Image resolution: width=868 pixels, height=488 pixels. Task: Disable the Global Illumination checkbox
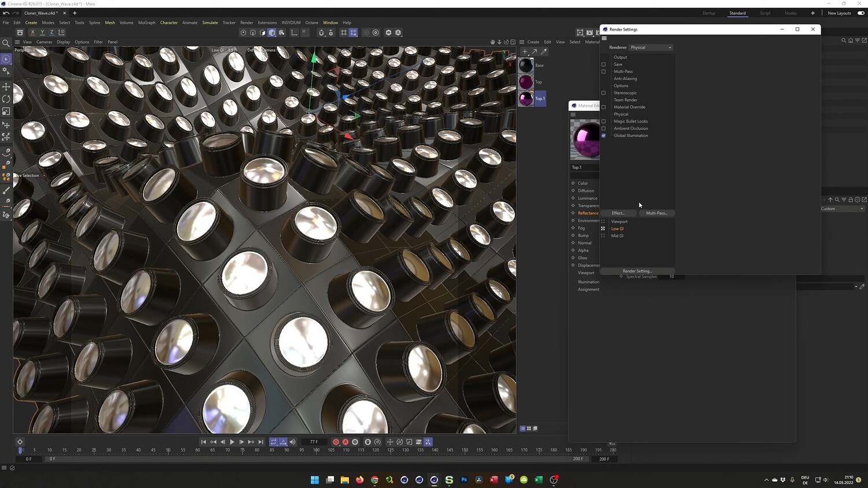604,136
